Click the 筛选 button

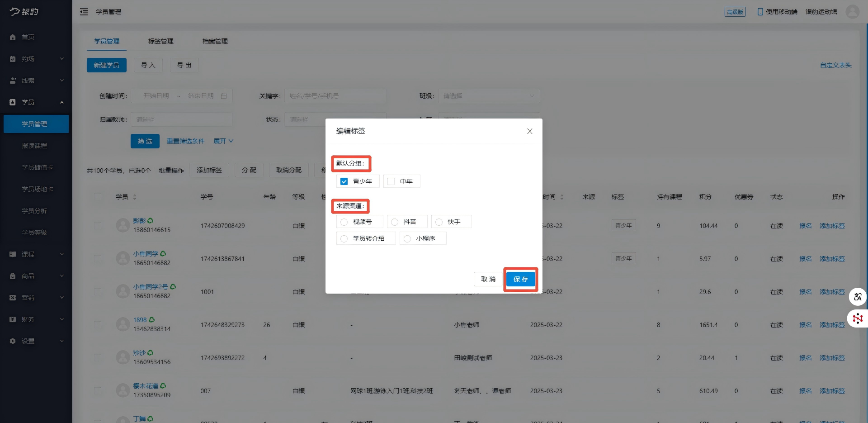click(x=145, y=141)
